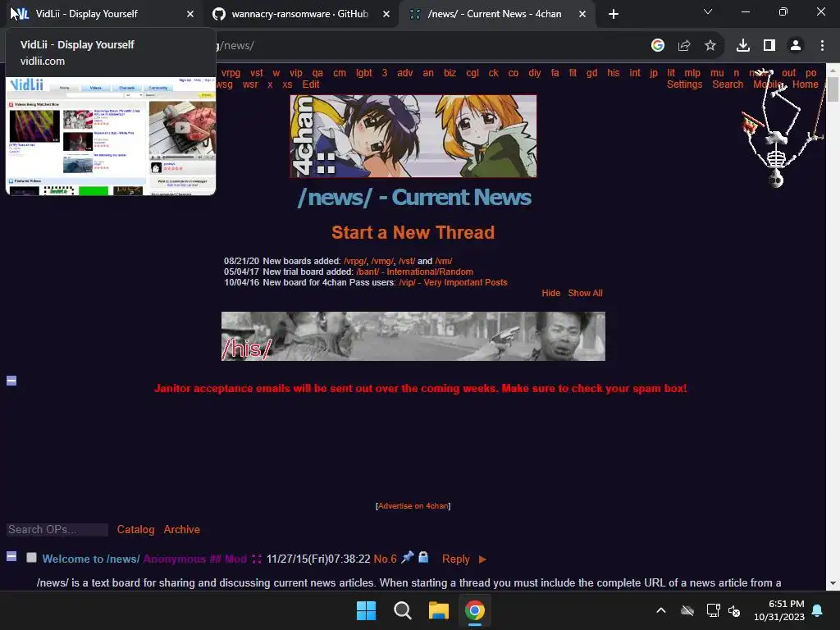Open File Explorer from taskbar
The height and width of the screenshot is (630, 840).
tap(439, 610)
